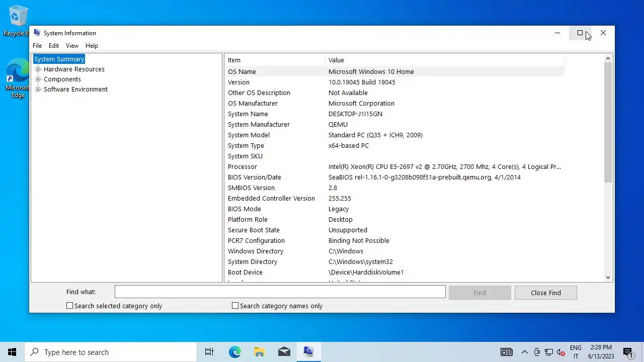Image resolution: width=644 pixels, height=362 pixels.
Task: Click the BIOS Mode Legacy value
Action: point(339,209)
